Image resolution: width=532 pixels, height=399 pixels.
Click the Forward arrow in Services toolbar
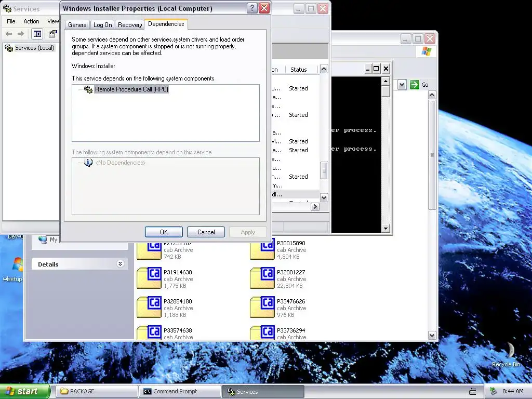(21, 34)
